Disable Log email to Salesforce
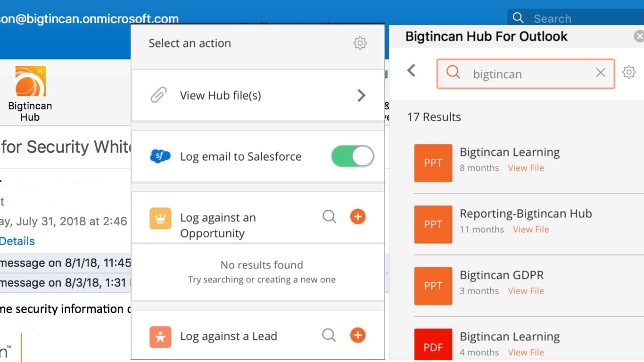The width and height of the screenshot is (644, 362). 352,156
